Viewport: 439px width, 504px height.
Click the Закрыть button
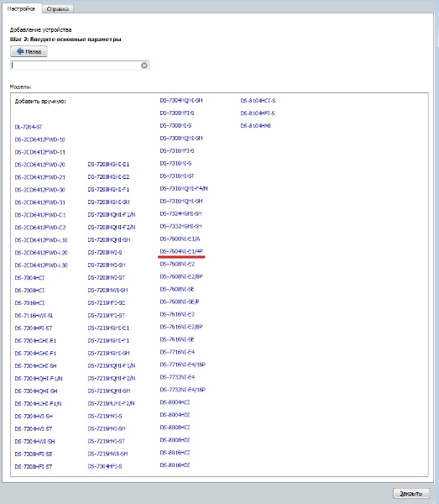(410, 493)
